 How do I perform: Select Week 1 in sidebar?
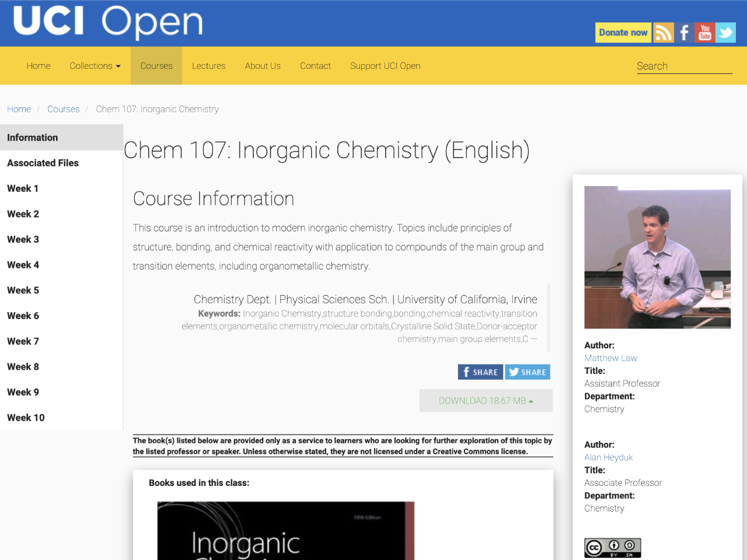pos(61,188)
